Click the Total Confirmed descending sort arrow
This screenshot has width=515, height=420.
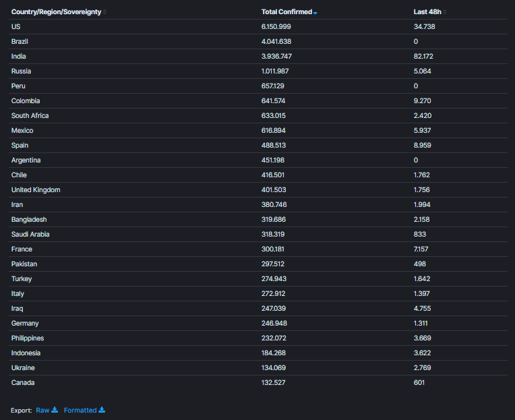315,12
